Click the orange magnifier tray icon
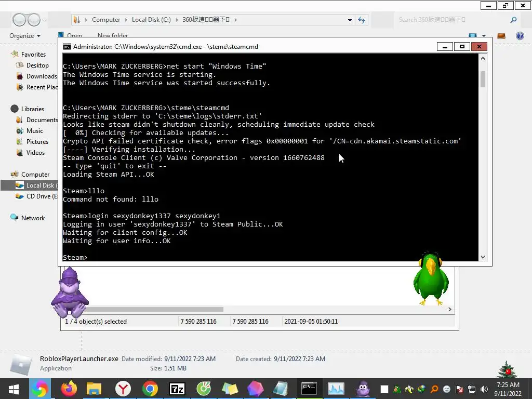532x399 pixels. pyautogui.click(x=434, y=389)
